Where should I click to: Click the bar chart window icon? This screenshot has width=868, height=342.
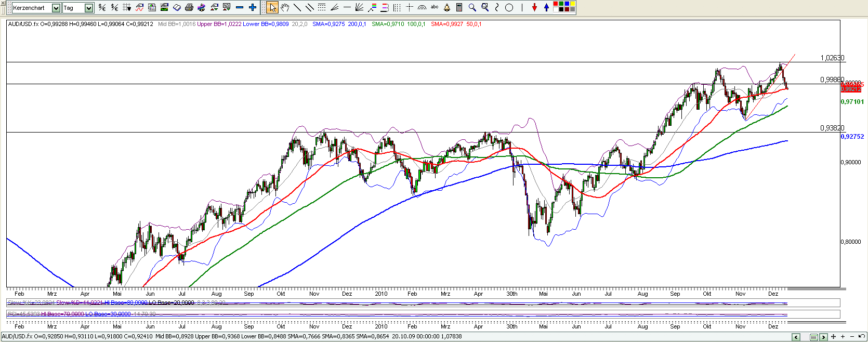(152, 7)
